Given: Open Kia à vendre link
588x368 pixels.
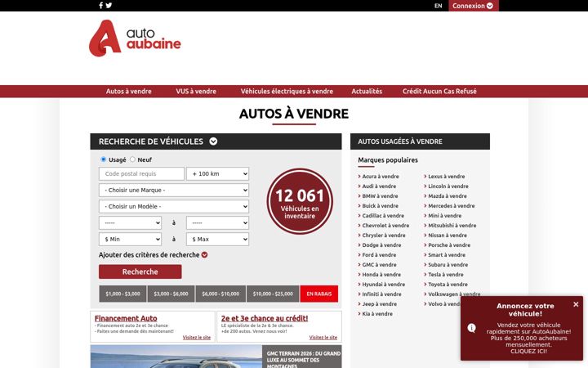Looking at the screenshot, I should [377, 313].
